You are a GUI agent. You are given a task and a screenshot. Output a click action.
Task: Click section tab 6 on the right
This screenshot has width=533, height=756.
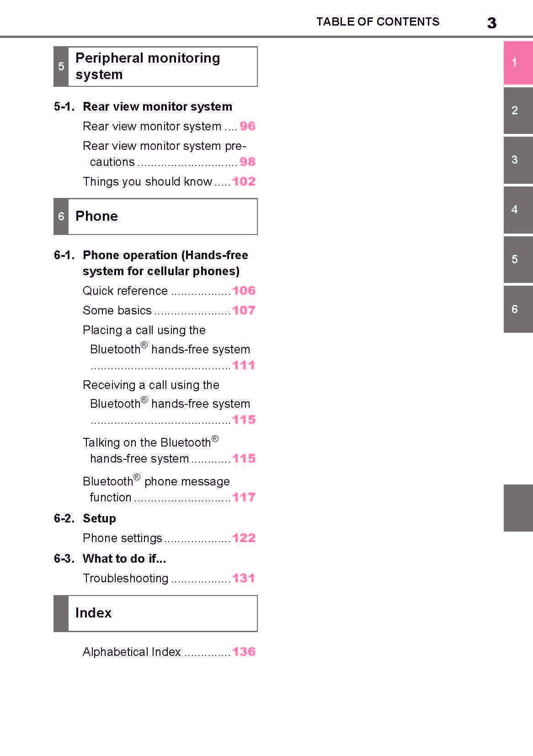[x=518, y=309]
